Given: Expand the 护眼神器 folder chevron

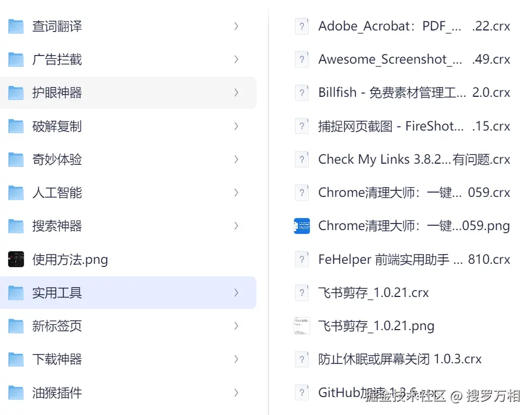Looking at the screenshot, I should coord(236,92).
